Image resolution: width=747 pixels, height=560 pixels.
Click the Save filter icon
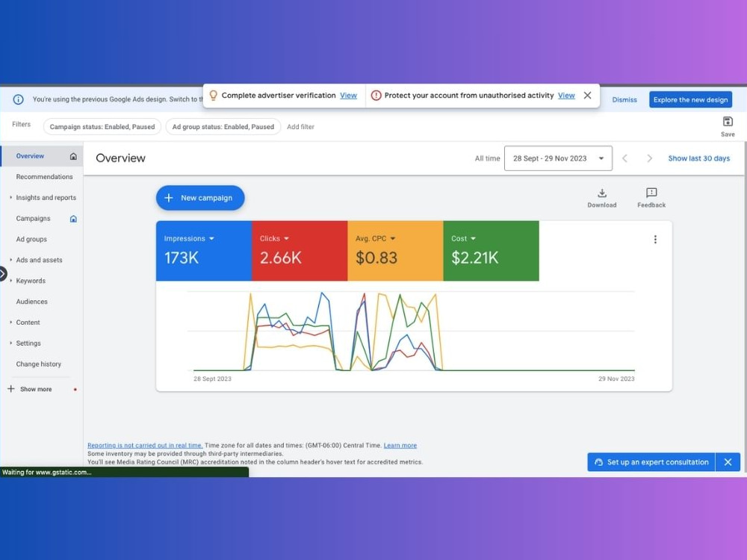728,122
